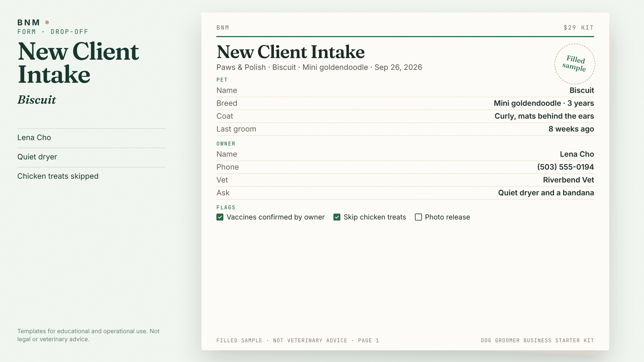The height and width of the screenshot is (362, 644).
Task: Click the Quiet dryer and a bandana value
Action: pyautogui.click(x=546, y=193)
